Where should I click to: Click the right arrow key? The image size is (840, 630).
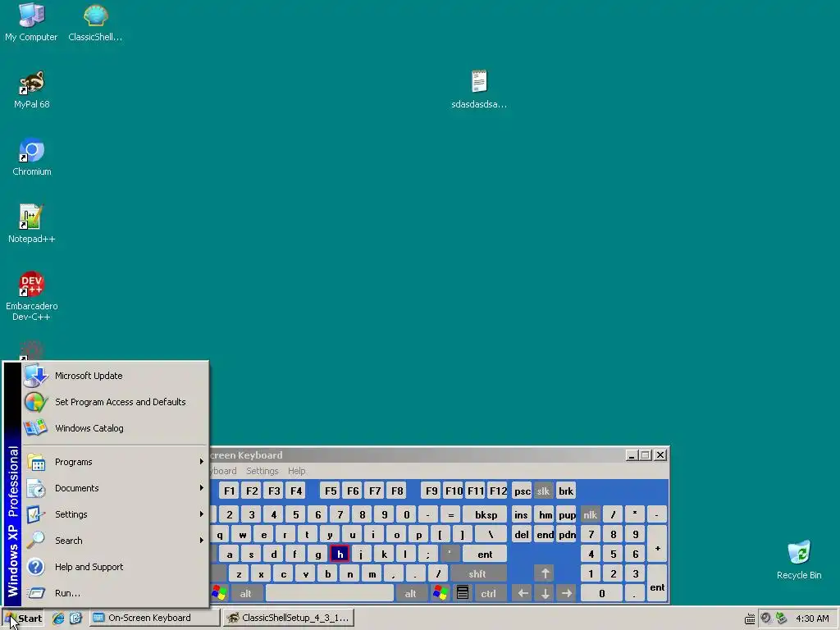567,594
